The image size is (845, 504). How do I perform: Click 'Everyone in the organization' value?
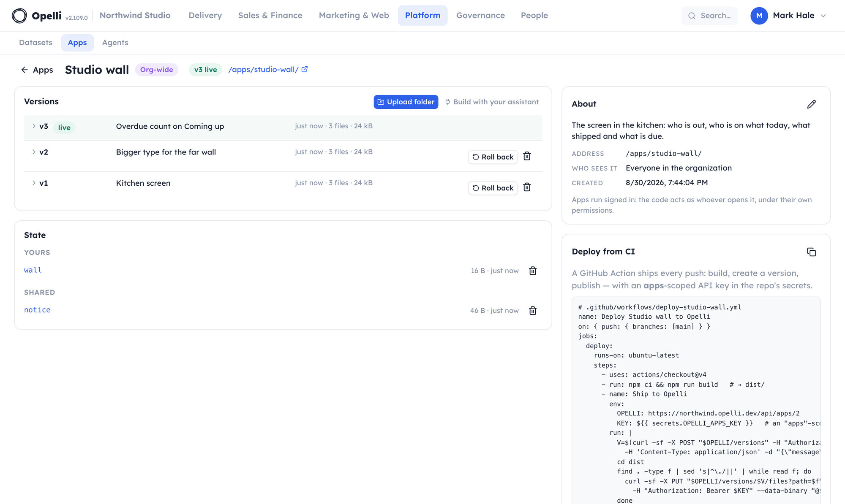tap(679, 168)
